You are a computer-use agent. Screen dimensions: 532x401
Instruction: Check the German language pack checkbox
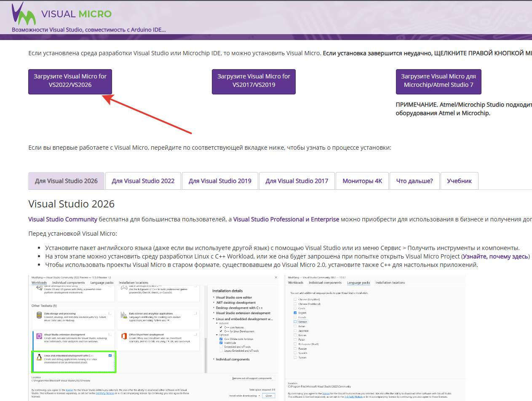[x=295, y=322]
